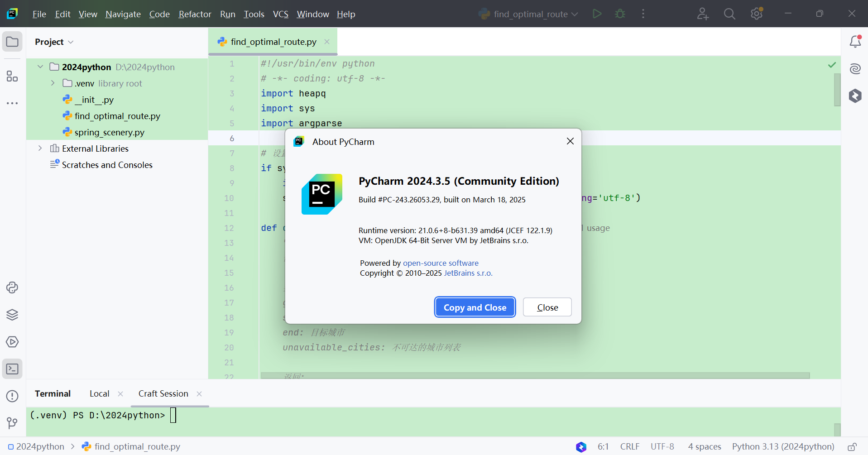Collapse the 2024python project folder

[x=40, y=67]
